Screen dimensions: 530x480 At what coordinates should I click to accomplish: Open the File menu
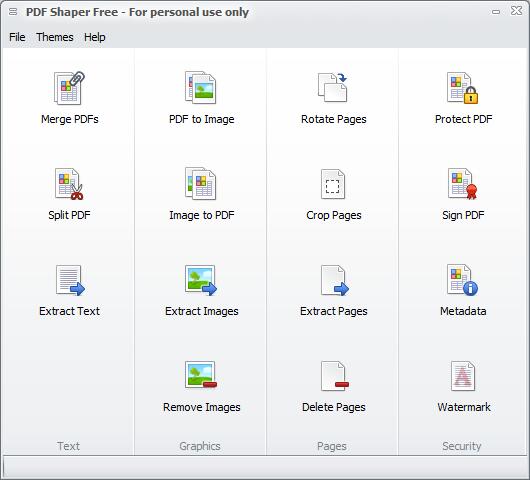17,37
